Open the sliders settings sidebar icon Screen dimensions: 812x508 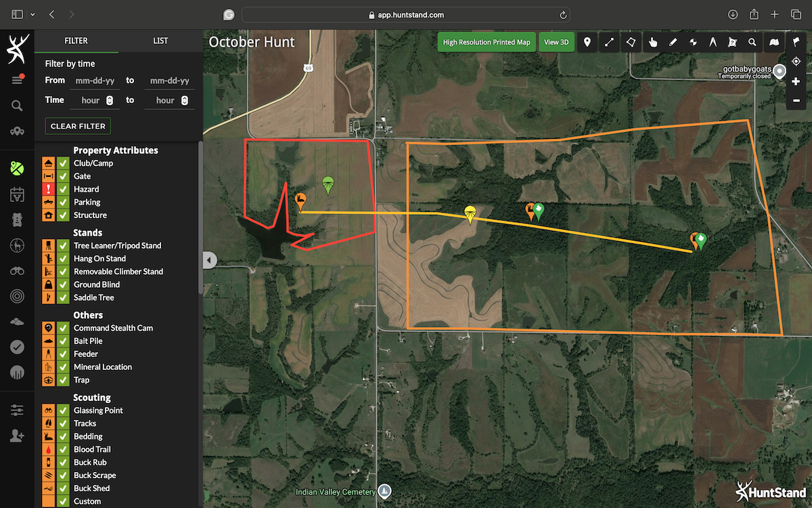pos(17,410)
